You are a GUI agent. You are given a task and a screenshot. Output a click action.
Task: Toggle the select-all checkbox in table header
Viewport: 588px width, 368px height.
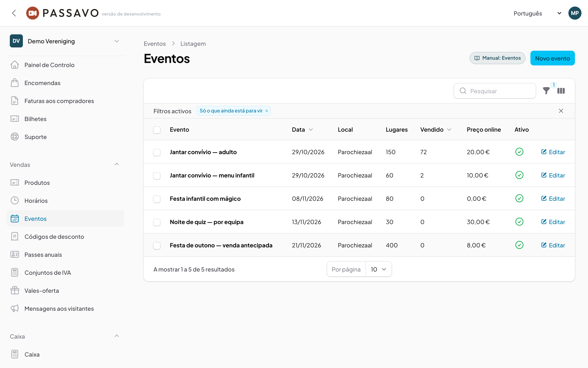[157, 130]
